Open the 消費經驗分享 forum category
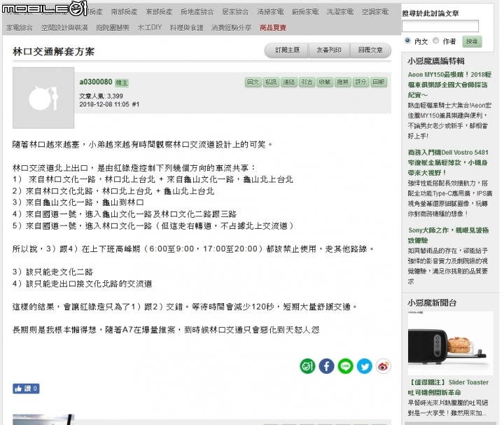This screenshot has height=425, width=504. pos(232,28)
